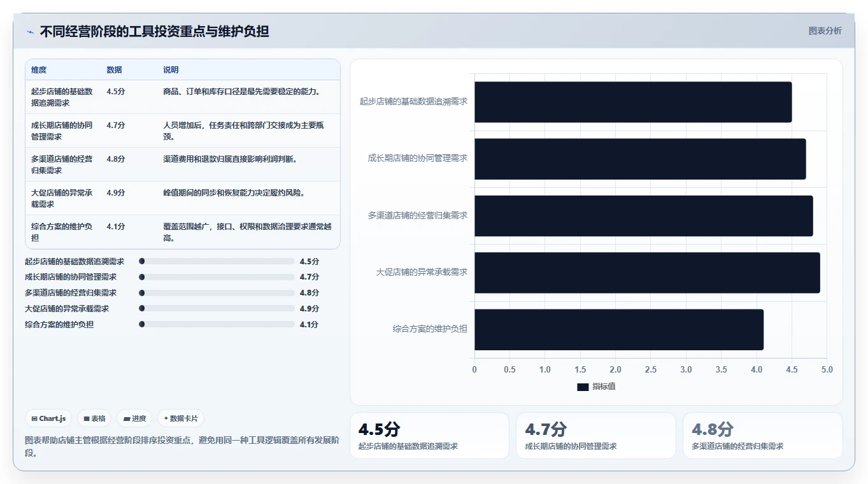Click chart axis label 综合方案的维护负担
This screenshot has height=484, width=868.
point(430,329)
